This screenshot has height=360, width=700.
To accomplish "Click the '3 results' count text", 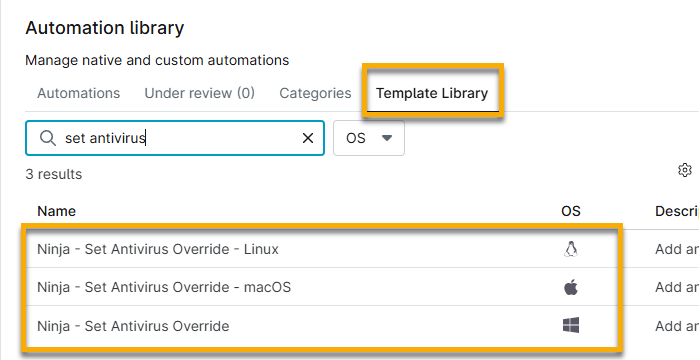I will pos(54,174).
